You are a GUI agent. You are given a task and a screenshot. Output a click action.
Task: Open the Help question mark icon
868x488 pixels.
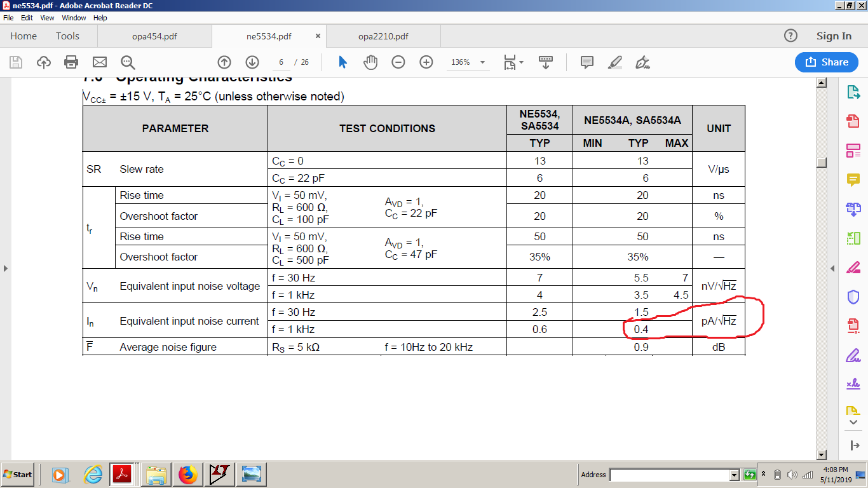tap(790, 36)
